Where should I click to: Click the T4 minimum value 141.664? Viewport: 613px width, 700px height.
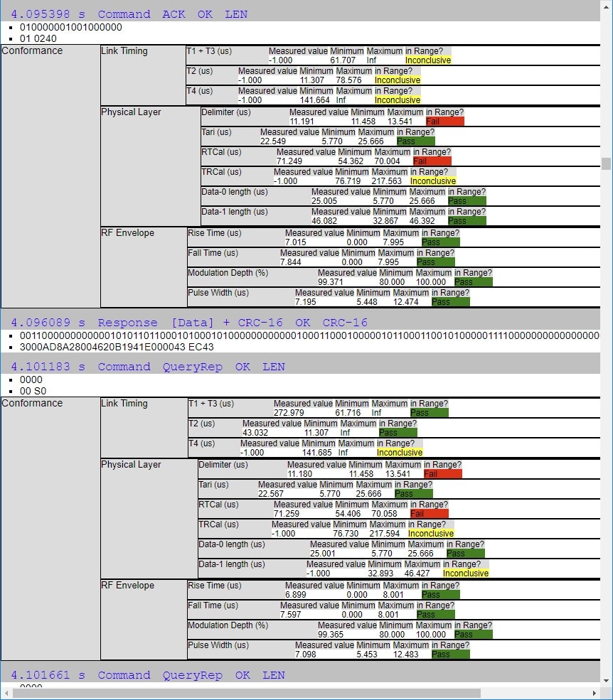coord(314,100)
